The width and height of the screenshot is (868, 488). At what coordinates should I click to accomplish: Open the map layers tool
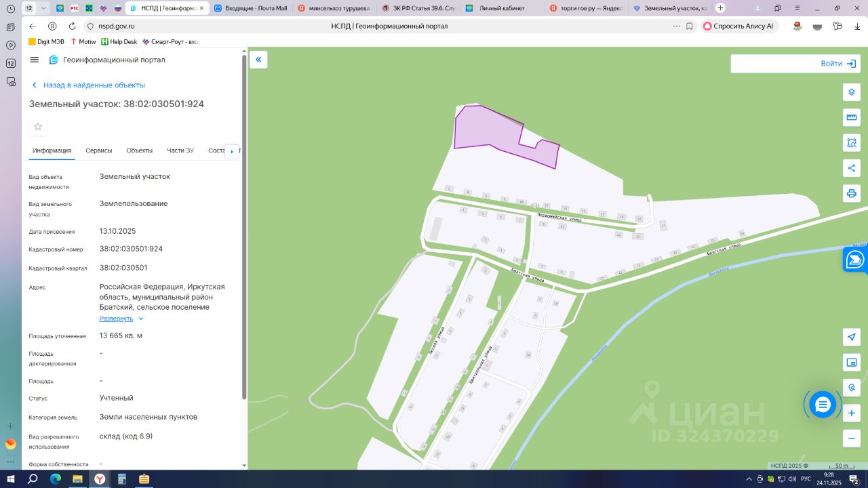[852, 92]
